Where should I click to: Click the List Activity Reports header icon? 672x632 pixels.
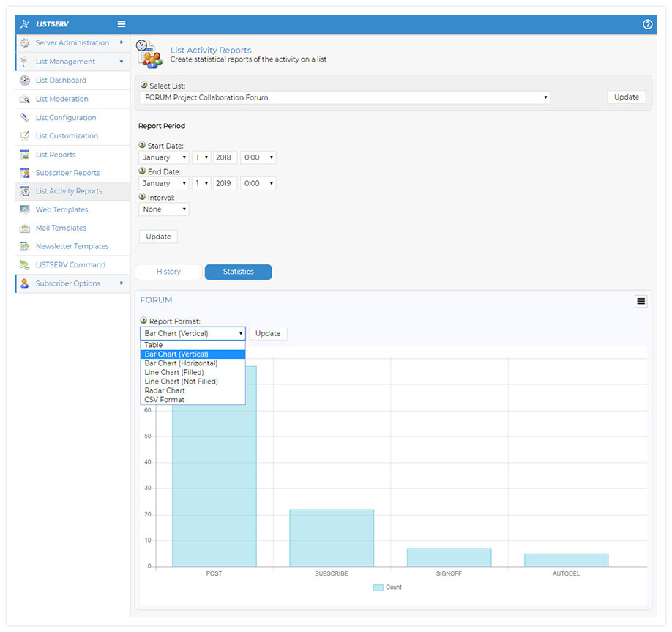(x=149, y=54)
